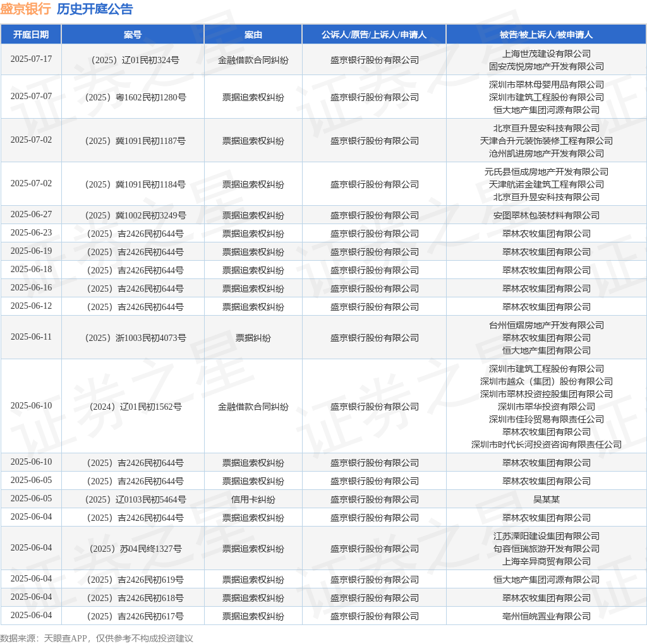647x644 pixels.
Task: Select the 公诉人/原告/上诉人/申请人 header
Action: click(374, 35)
